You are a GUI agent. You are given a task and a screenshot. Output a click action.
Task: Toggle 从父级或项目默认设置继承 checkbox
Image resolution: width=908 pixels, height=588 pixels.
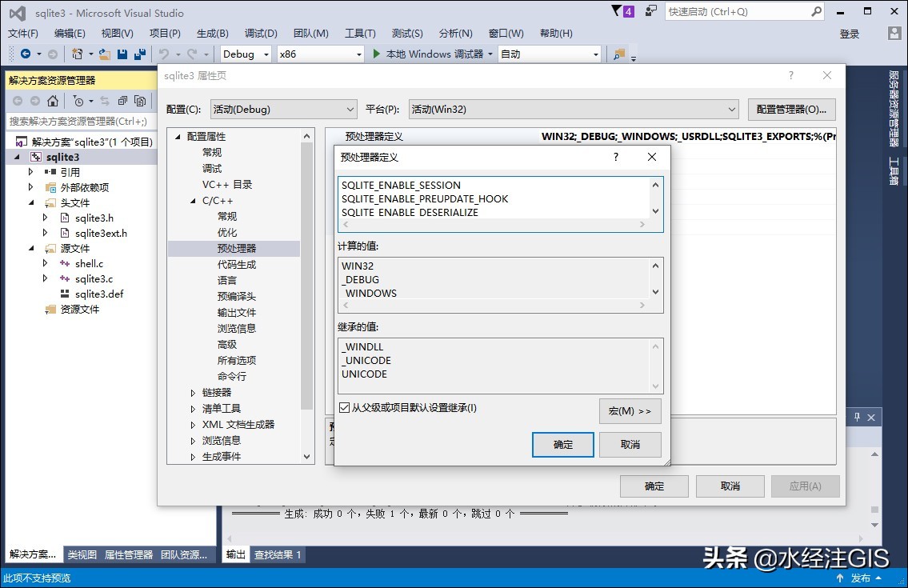[x=345, y=408]
